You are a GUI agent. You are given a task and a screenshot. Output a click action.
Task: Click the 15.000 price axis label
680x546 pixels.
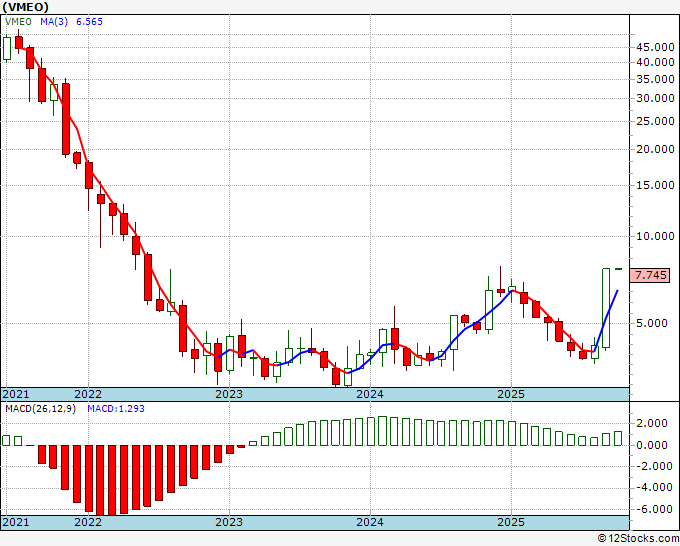pyautogui.click(x=655, y=185)
